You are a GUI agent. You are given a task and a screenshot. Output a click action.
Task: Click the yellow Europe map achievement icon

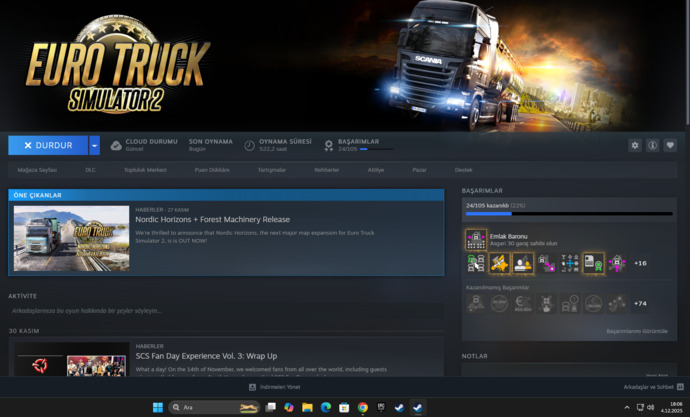click(x=499, y=263)
